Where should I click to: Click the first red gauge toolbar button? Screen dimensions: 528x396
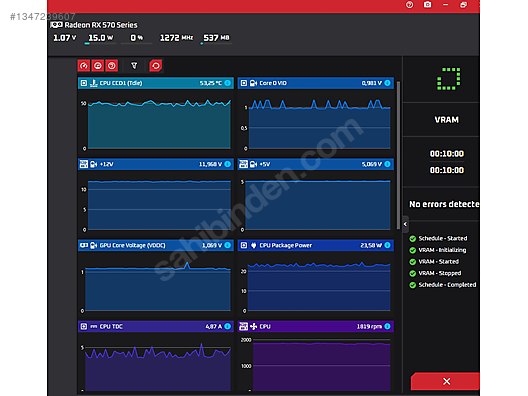(84, 66)
